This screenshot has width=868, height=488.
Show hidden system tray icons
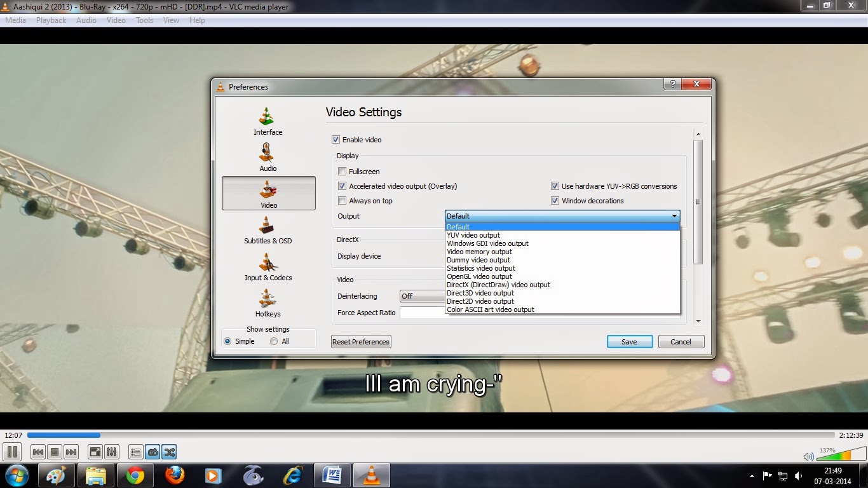pyautogui.click(x=752, y=475)
